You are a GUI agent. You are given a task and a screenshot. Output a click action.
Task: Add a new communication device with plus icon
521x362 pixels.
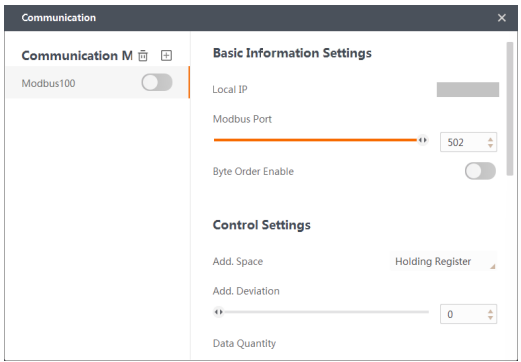[x=166, y=55]
